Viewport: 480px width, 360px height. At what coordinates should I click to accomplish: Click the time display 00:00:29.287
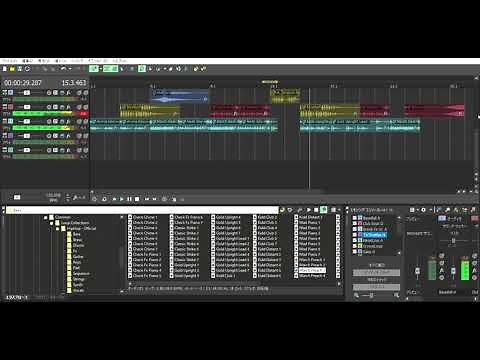23,83
